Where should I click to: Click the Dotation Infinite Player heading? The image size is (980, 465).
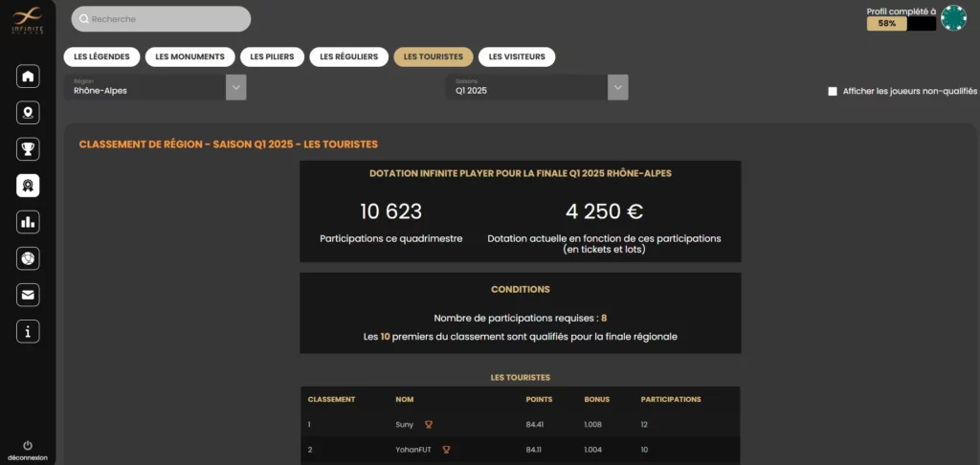[521, 173]
